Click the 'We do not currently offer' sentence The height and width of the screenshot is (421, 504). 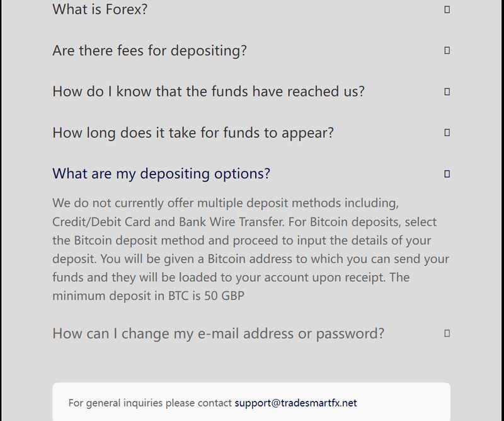[226, 204]
